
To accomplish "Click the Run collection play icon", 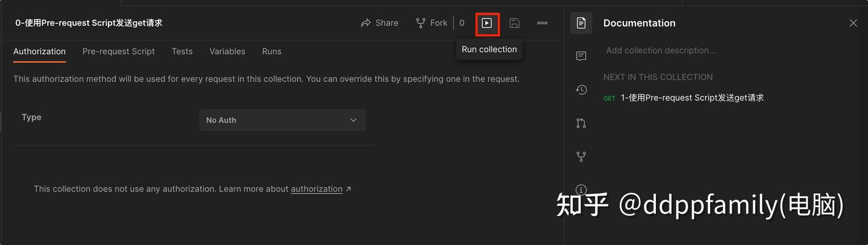I will tap(487, 24).
